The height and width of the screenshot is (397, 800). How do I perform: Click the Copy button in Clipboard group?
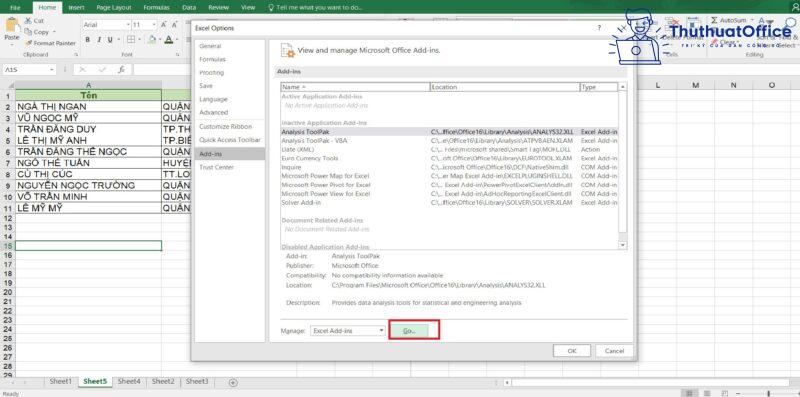[x=37, y=32]
